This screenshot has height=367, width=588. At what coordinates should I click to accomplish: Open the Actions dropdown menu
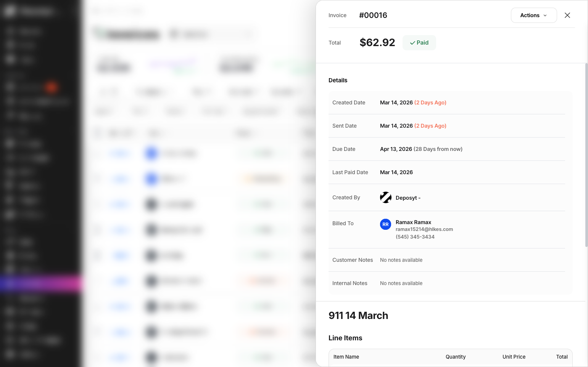(534, 15)
